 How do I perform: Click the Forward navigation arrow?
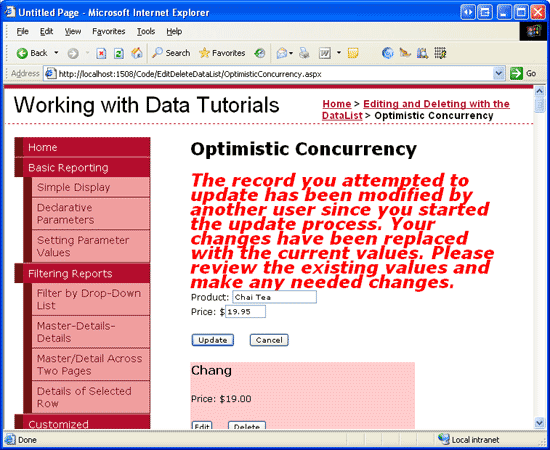coord(73,53)
